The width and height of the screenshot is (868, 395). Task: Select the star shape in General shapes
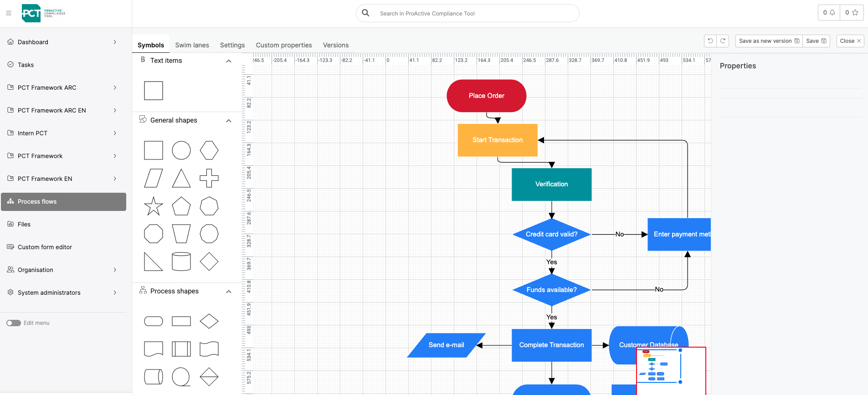(x=154, y=206)
